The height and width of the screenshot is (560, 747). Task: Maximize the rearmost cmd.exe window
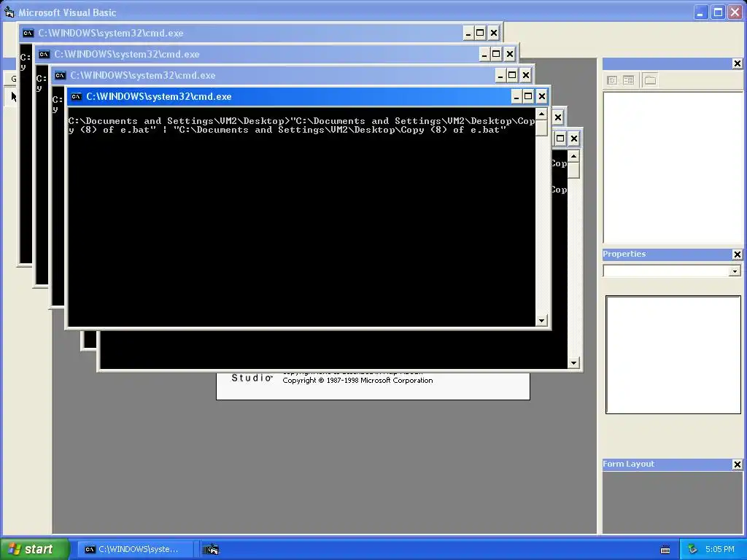(480, 33)
